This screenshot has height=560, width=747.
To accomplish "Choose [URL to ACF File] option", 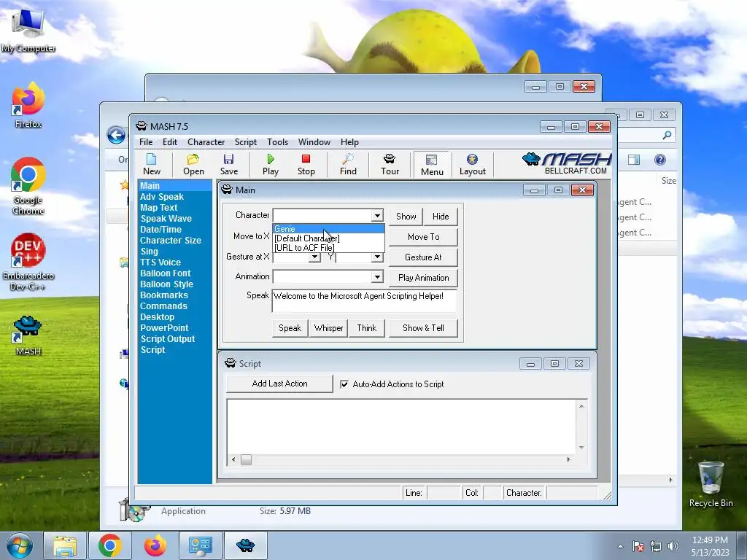I will (329, 248).
